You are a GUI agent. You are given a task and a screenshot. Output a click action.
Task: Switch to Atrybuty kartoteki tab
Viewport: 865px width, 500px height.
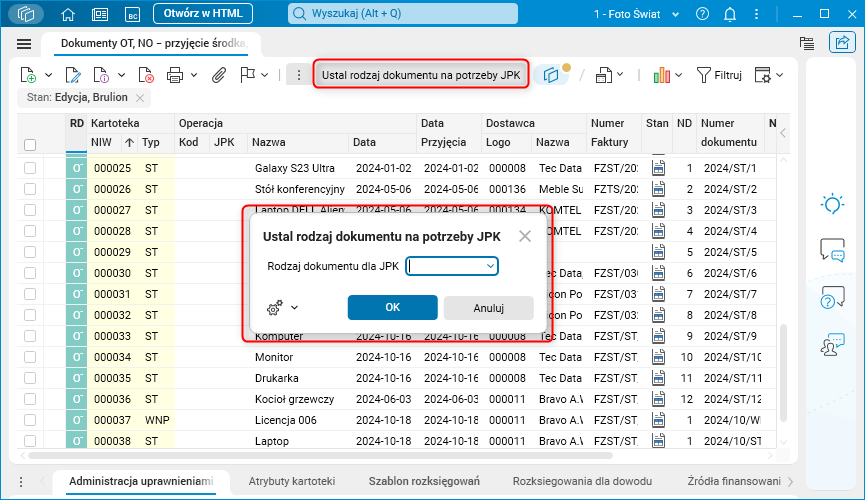point(292,481)
